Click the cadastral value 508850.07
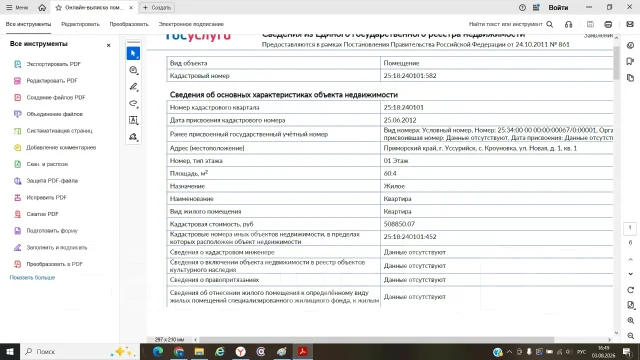Image resolution: width=640 pixels, height=360 pixels. pos(399,224)
